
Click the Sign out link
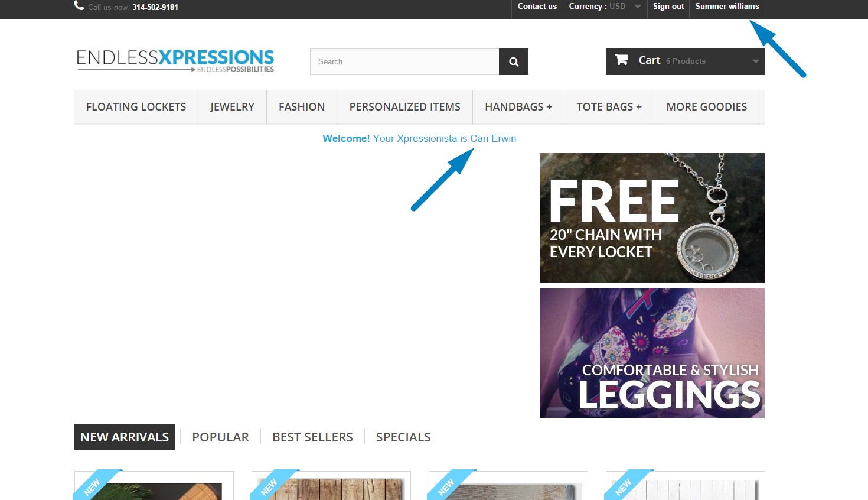tap(668, 7)
